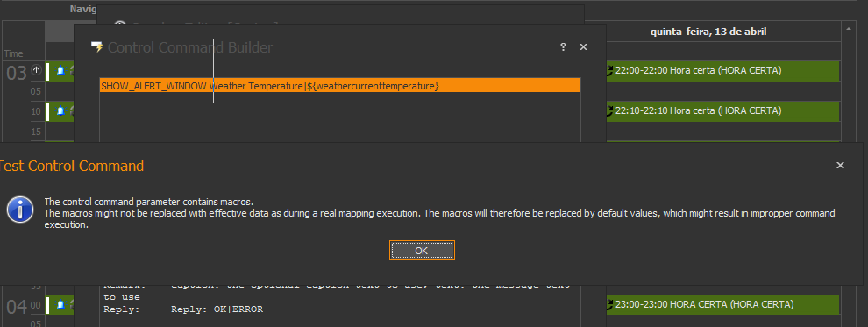Viewport: 868px width, 327px height.
Task: Select the 23:00-23:00 HORA CERTA entry
Action: tap(723, 304)
